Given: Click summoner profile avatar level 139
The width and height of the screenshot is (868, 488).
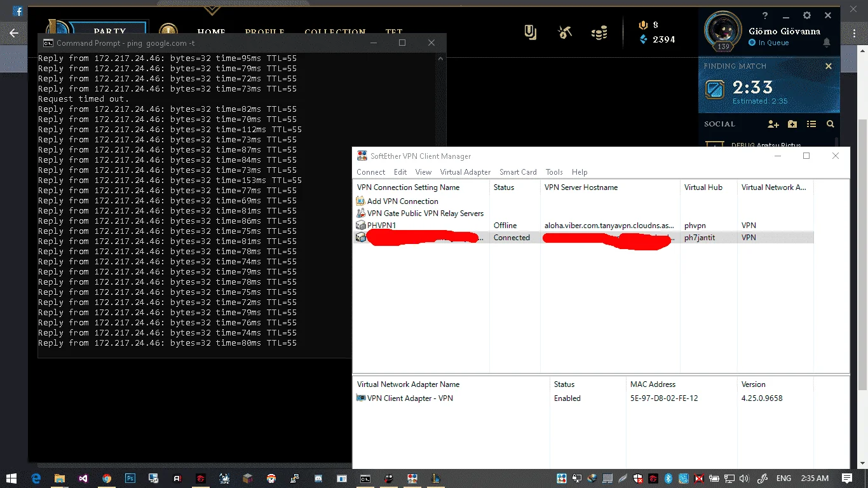Looking at the screenshot, I should (x=723, y=30).
